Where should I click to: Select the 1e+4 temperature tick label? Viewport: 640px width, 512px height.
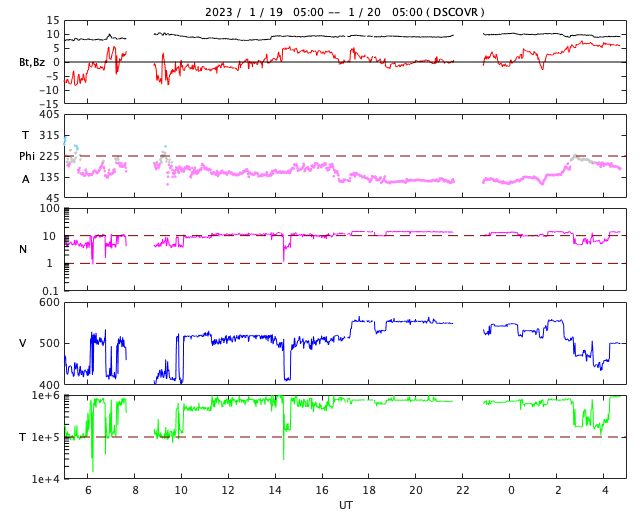tap(46, 479)
